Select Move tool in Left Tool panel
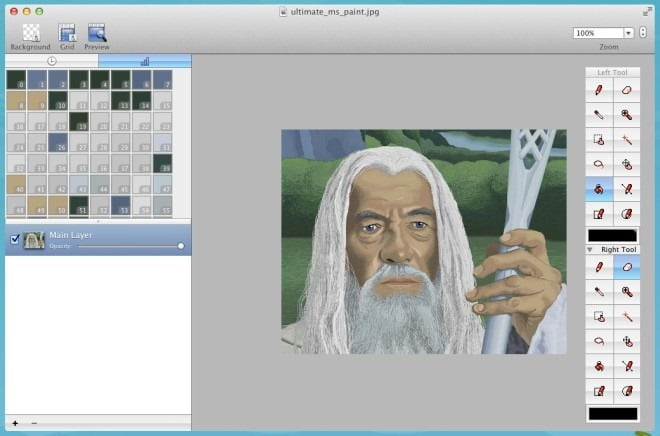The width and height of the screenshot is (660, 436). (x=626, y=164)
